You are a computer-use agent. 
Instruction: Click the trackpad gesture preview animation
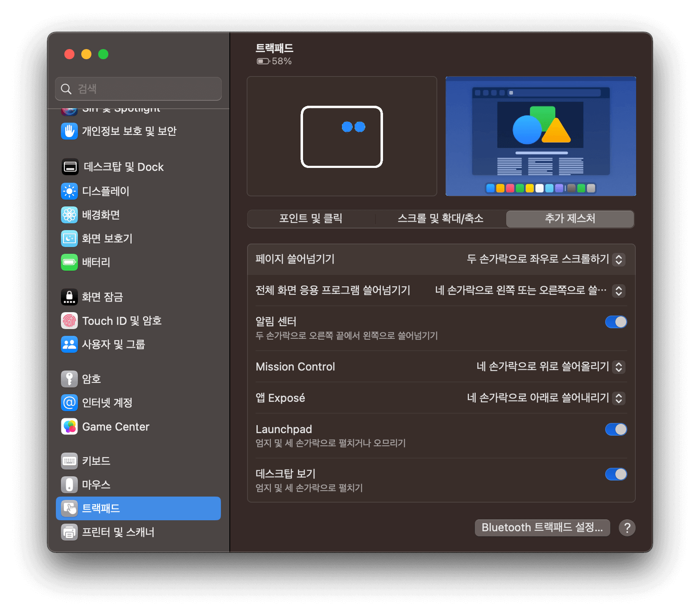[x=342, y=136]
